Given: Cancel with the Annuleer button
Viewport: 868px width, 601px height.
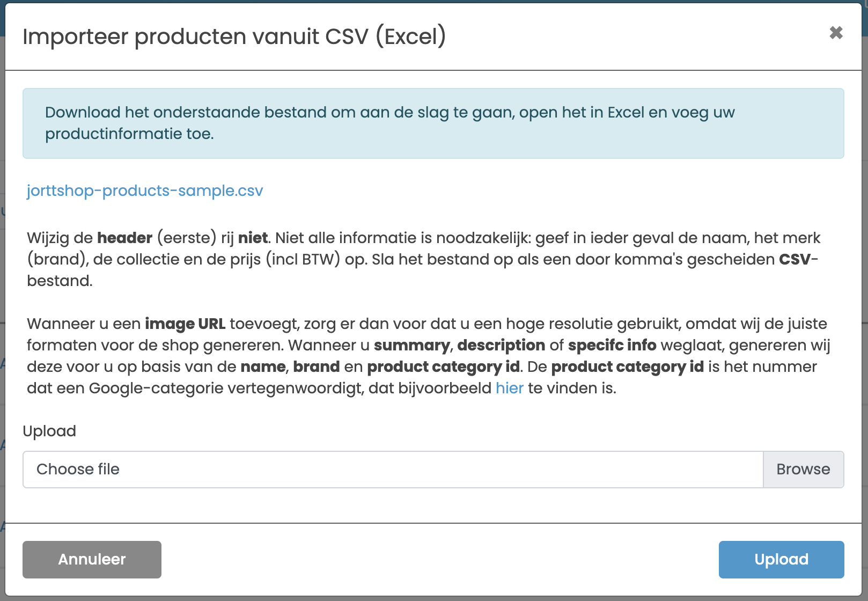Looking at the screenshot, I should 92,560.
